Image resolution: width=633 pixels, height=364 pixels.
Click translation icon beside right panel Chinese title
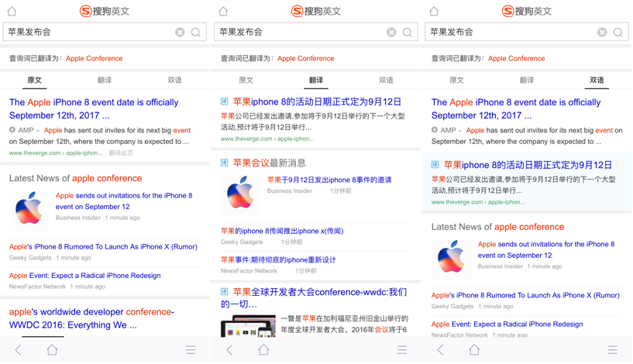point(435,164)
